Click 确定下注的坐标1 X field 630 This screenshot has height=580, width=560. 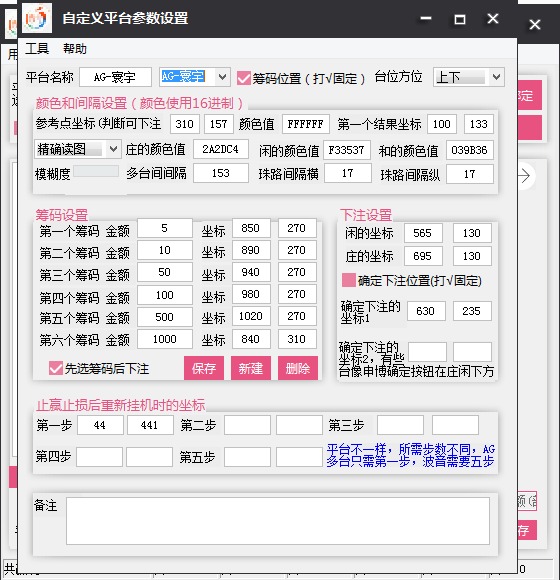[426, 311]
